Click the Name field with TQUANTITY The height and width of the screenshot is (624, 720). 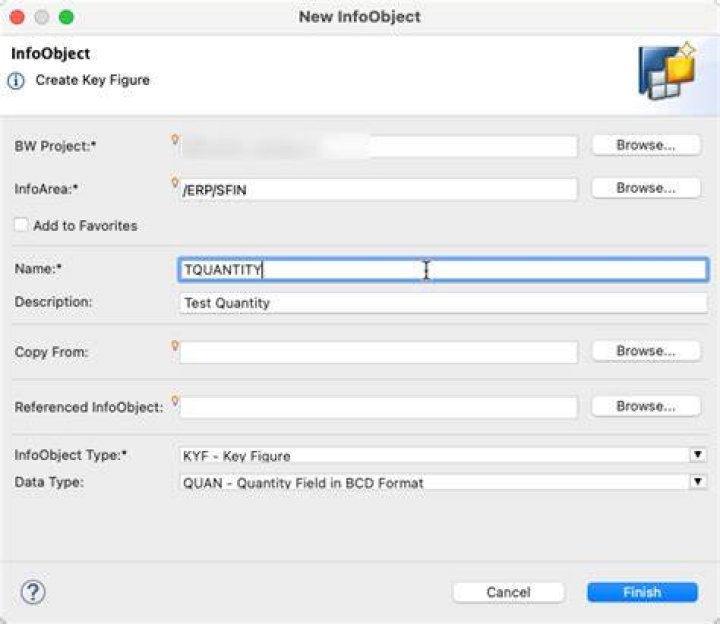coord(443,270)
